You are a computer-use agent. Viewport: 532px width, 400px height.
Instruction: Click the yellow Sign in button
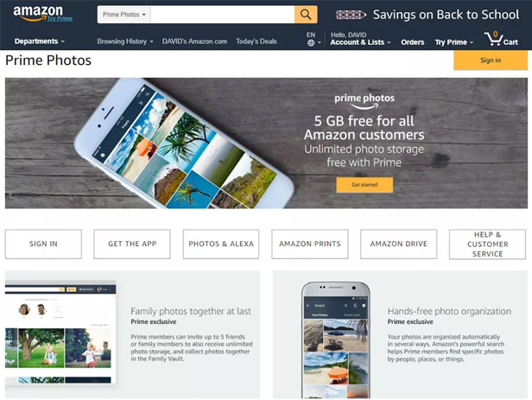coord(491,60)
